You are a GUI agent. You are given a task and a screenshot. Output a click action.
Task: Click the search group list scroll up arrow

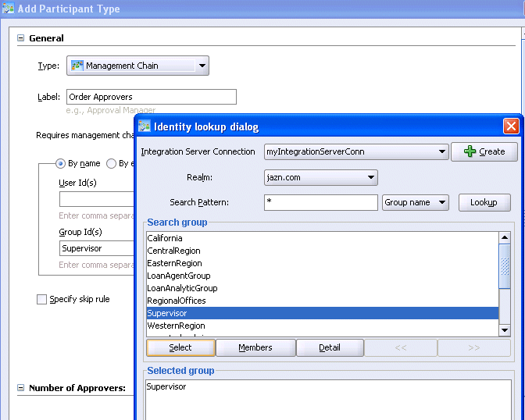point(505,237)
